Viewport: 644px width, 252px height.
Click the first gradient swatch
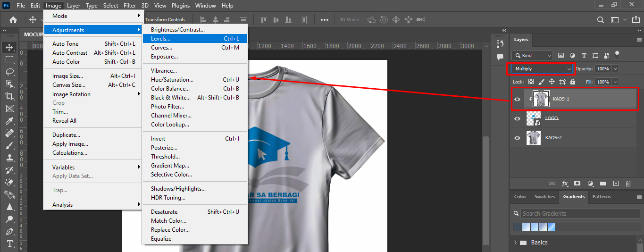(518, 227)
